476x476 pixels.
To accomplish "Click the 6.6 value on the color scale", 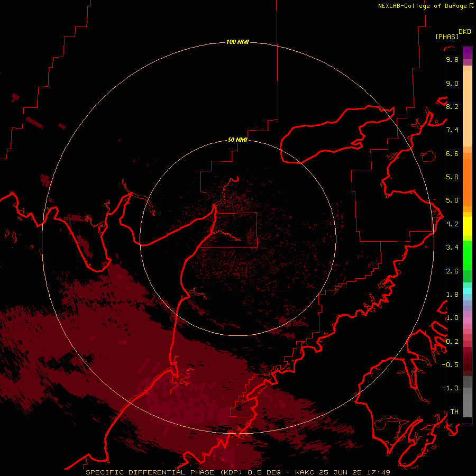I will (x=452, y=153).
